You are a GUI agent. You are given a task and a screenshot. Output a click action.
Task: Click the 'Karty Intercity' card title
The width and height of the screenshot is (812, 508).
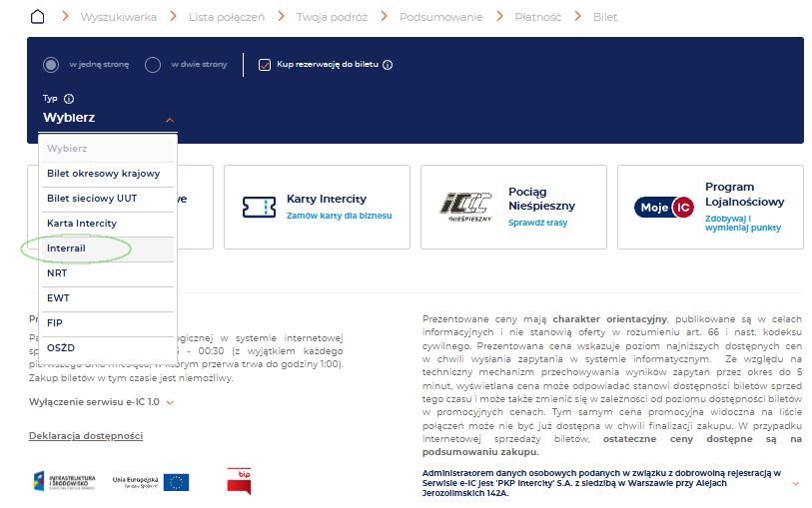(x=327, y=200)
